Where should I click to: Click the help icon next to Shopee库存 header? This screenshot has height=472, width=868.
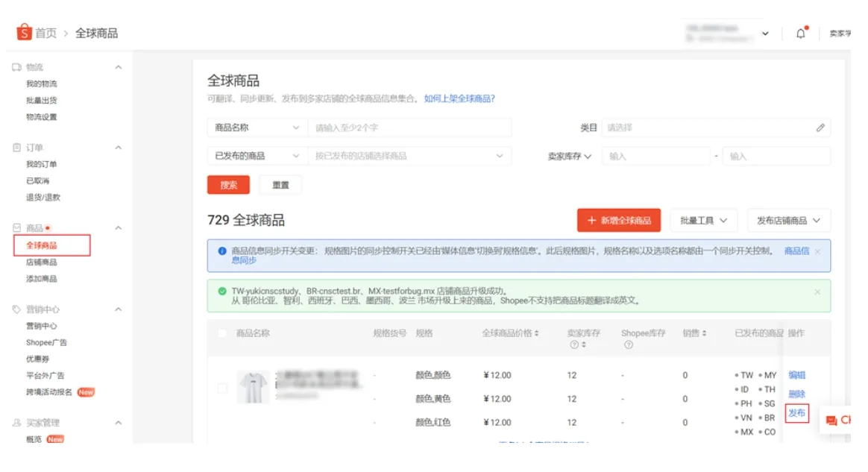628,344
